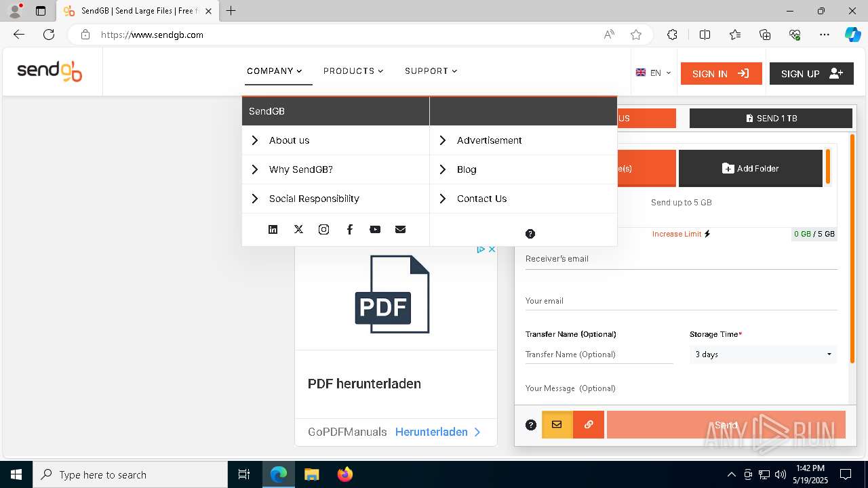Open Social Responsibility menu entry

pos(336,199)
